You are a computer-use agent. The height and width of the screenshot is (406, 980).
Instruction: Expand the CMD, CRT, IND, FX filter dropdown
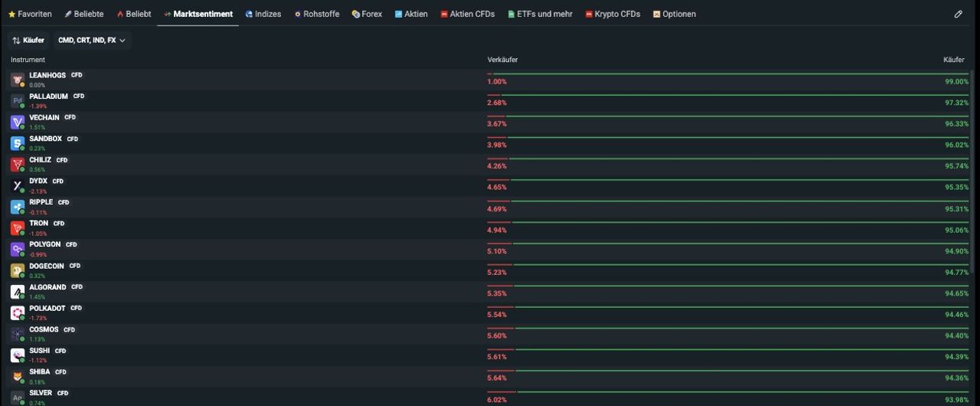(x=92, y=40)
